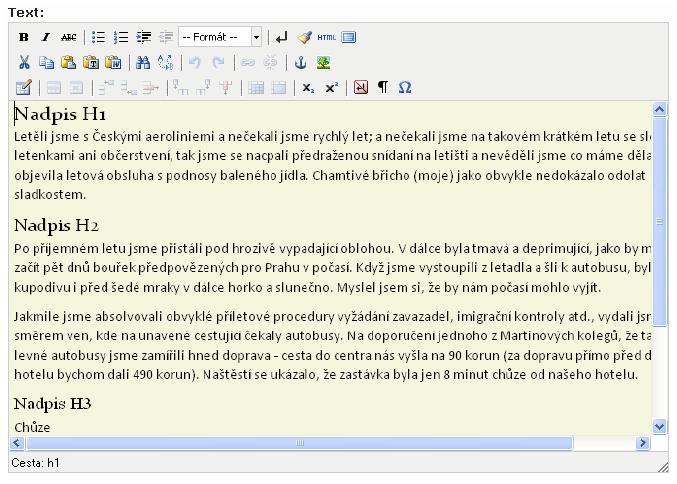The width and height of the screenshot is (677, 484).
Task: Toggle visible paragraph control characters
Action: 383,88
